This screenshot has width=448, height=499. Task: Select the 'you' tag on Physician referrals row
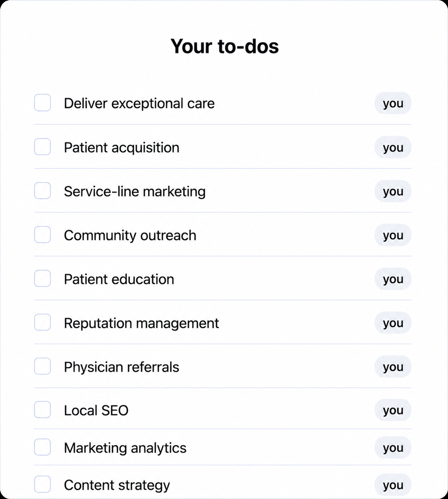[x=393, y=367]
